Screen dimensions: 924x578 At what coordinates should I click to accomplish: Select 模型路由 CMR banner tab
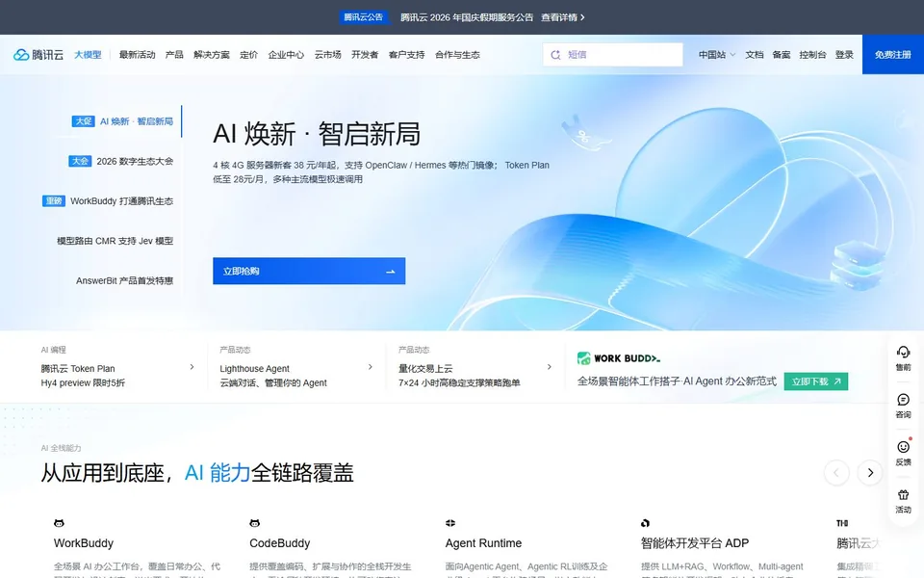click(115, 241)
